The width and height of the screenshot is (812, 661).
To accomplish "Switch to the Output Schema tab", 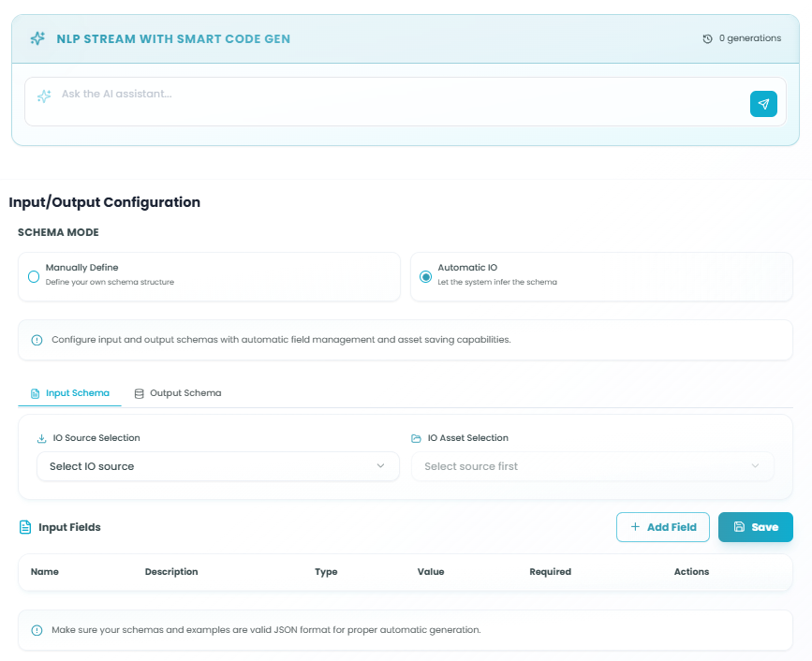I will point(178,393).
